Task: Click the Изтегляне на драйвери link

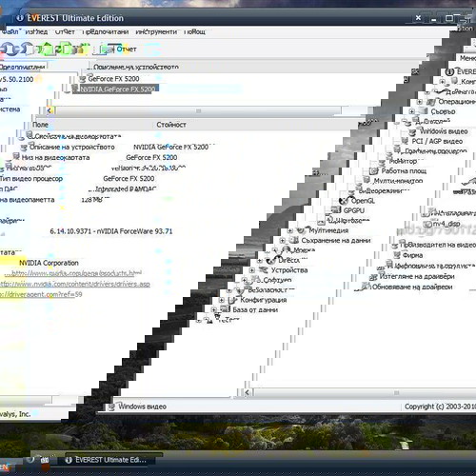Action: (x=417, y=276)
